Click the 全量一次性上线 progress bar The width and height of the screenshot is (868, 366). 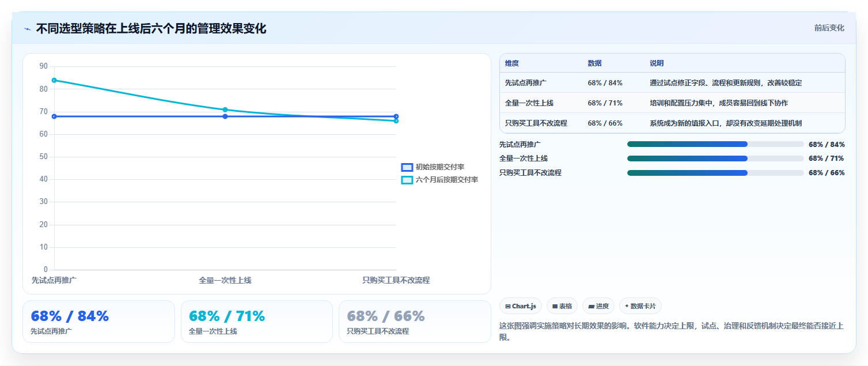[x=715, y=159]
